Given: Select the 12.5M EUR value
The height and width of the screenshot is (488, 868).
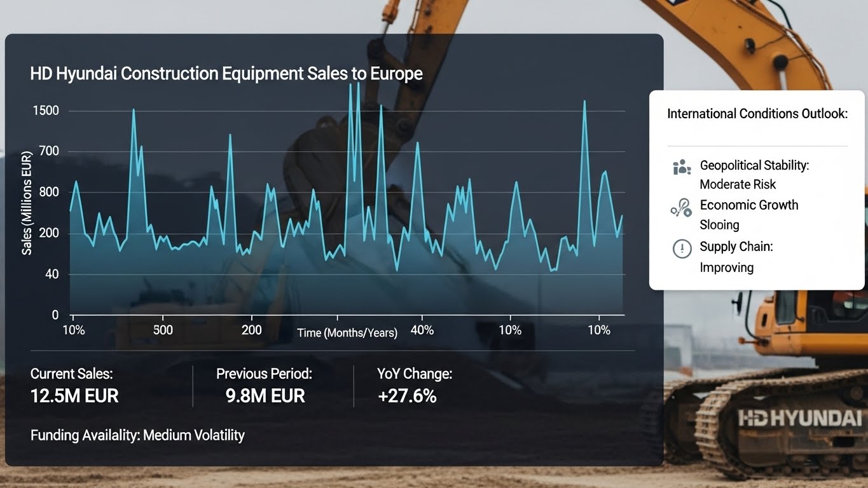Looking at the screenshot, I should 74,396.
